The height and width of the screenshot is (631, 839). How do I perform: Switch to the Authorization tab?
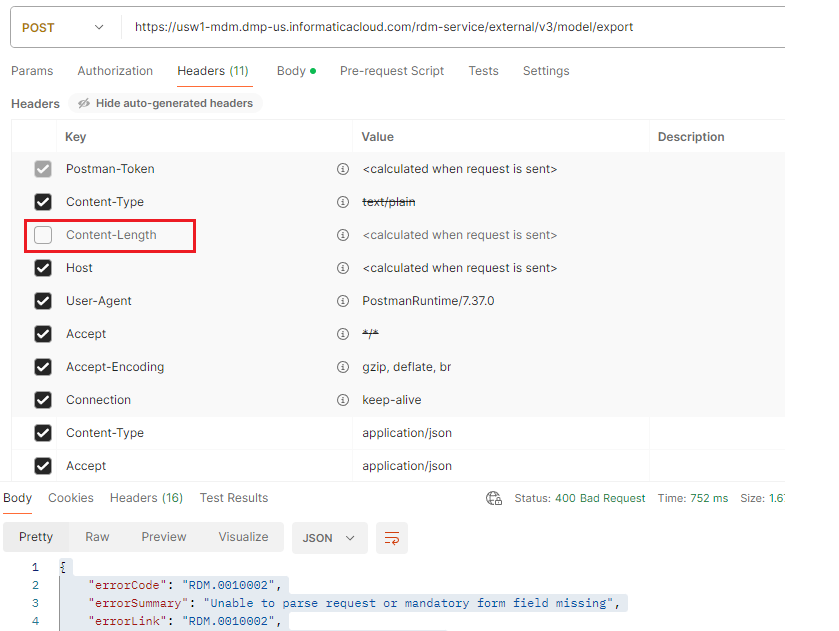tap(115, 71)
